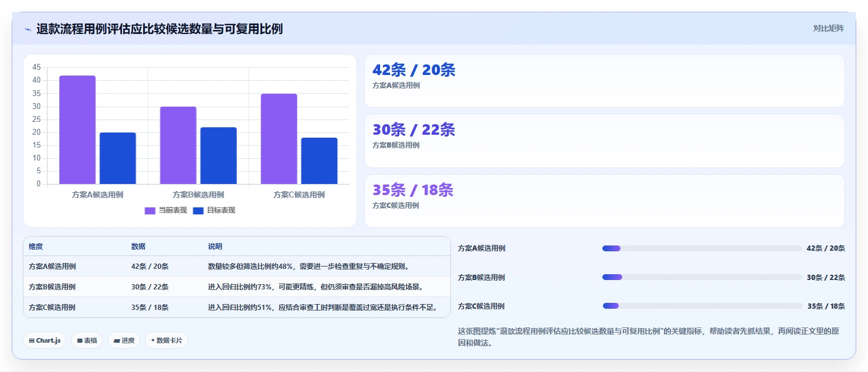Click the 方案A候选用例 caption in first data card

pos(396,86)
